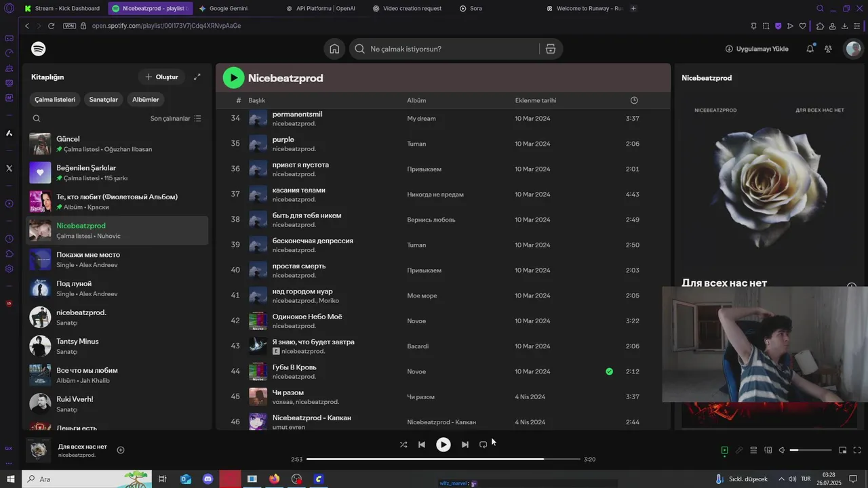Open Güncel playlist in library
868x488 pixels.
coord(117,144)
